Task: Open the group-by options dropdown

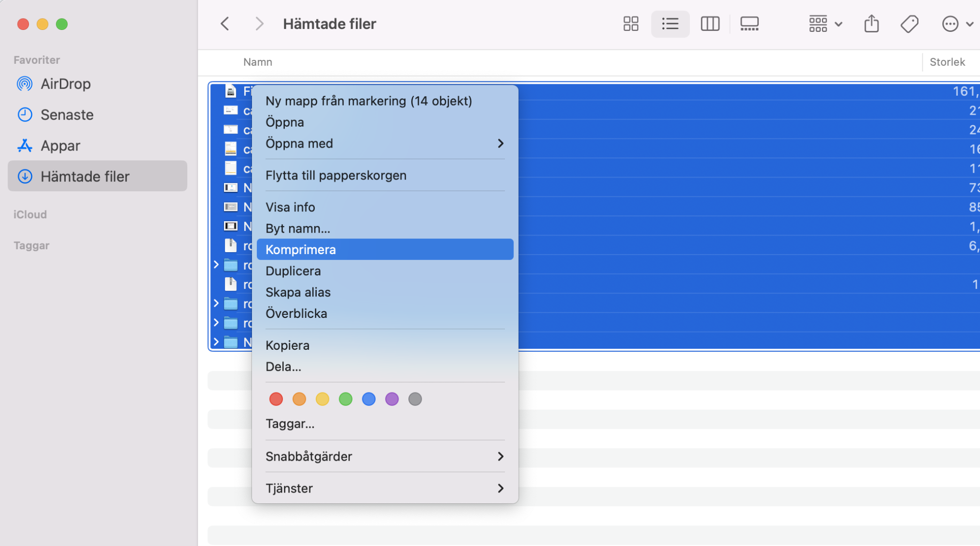Action: 825,24
